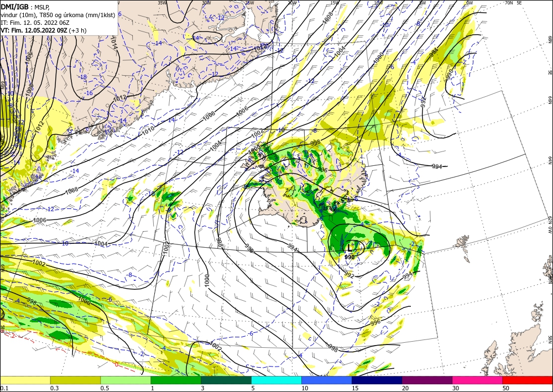553x392 pixels.
Task: Pick the blue 10–15 mm legend swatch
Action: point(327,380)
